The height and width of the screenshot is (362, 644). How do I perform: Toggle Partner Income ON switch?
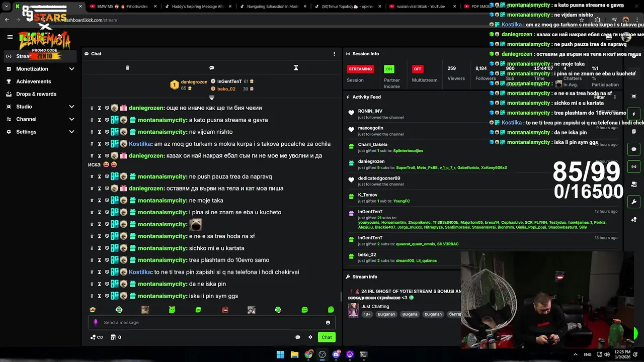389,69
